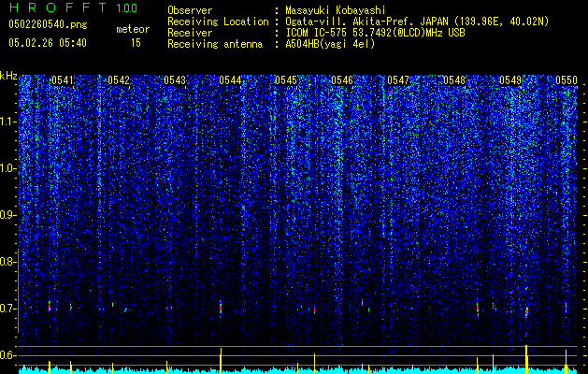Viewport: 588px width, 374px height.
Task: Click the 0.9 frequency axis label
Action: tap(8, 215)
